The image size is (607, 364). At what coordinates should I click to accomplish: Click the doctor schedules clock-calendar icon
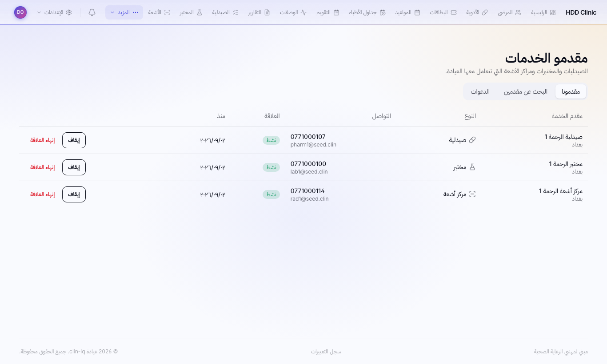point(383,12)
